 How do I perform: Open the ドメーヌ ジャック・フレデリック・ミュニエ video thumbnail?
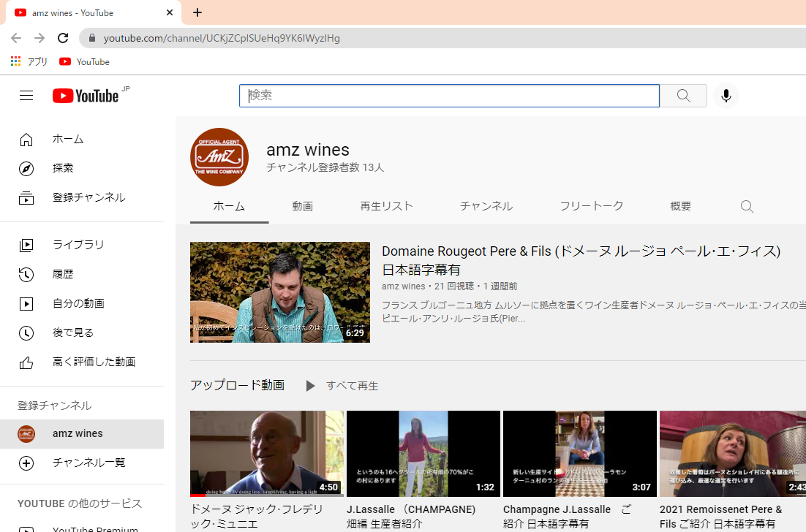pos(267,454)
